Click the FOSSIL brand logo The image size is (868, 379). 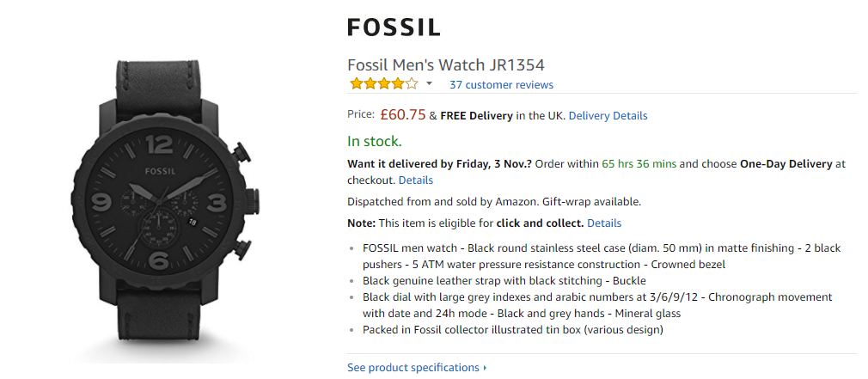[x=394, y=28]
